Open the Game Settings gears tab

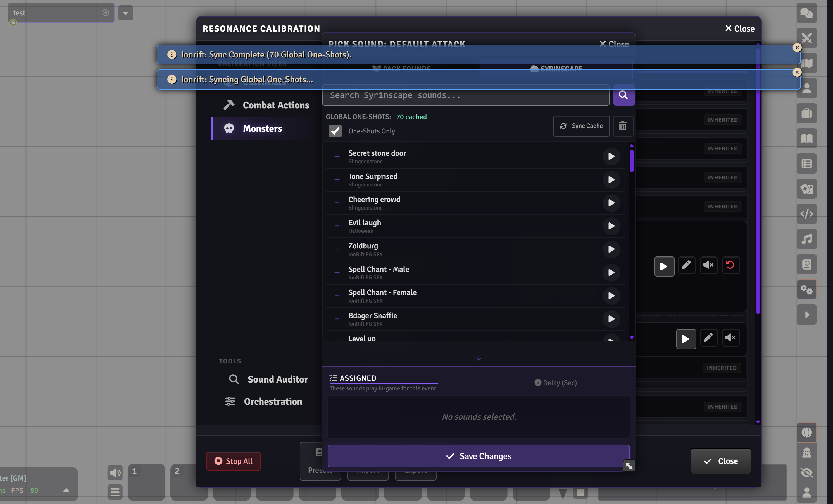tap(806, 289)
